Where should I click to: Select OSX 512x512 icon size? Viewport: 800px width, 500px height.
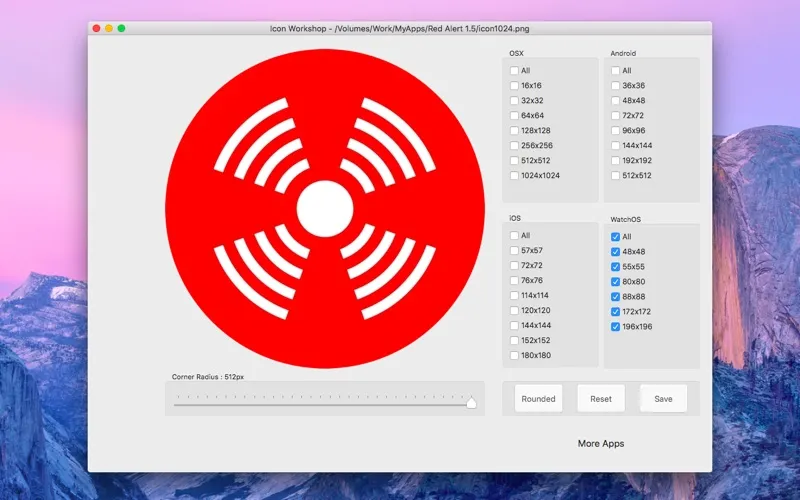point(515,161)
